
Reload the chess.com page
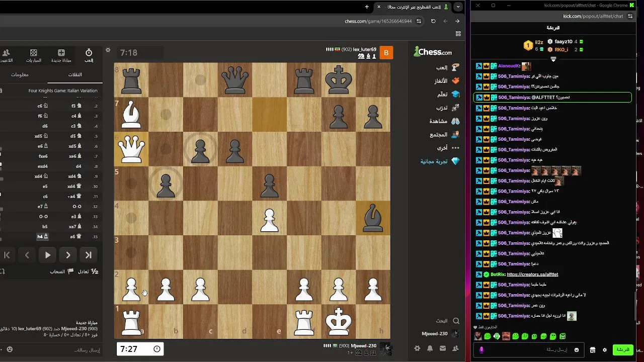click(433, 21)
